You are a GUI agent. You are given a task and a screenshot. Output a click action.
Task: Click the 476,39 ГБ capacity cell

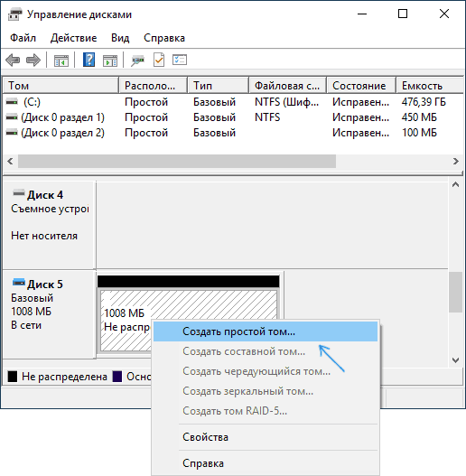coord(424,102)
